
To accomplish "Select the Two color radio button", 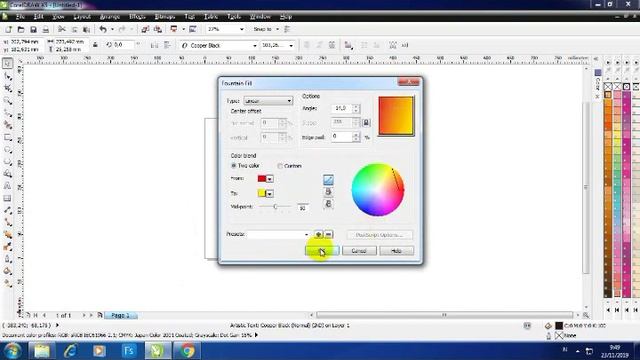I will coord(234,166).
